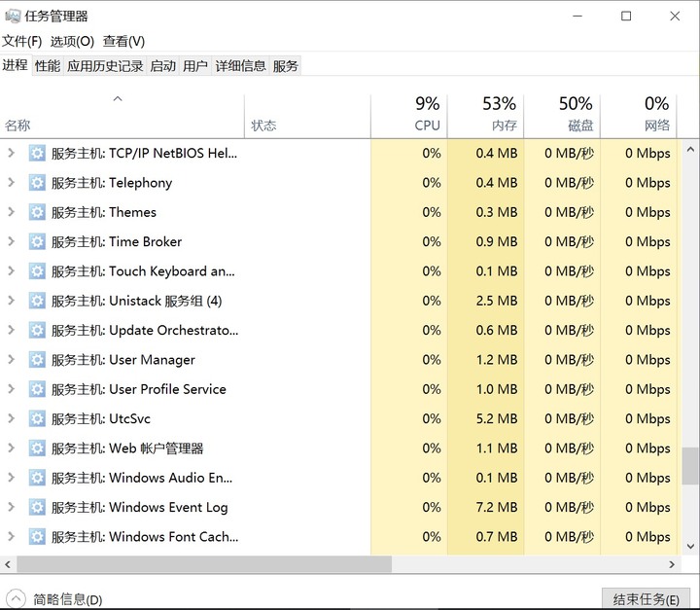Click the vertical scrollbar down arrow

point(690,546)
